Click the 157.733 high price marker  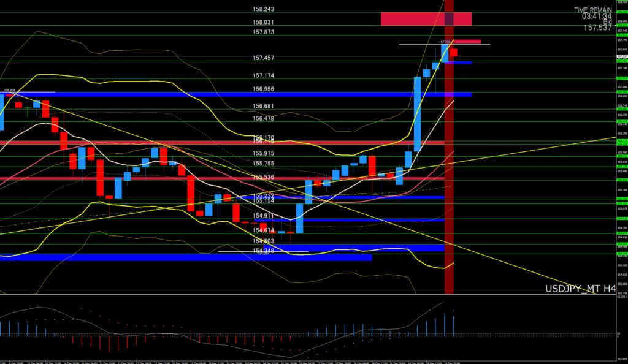coord(445,42)
